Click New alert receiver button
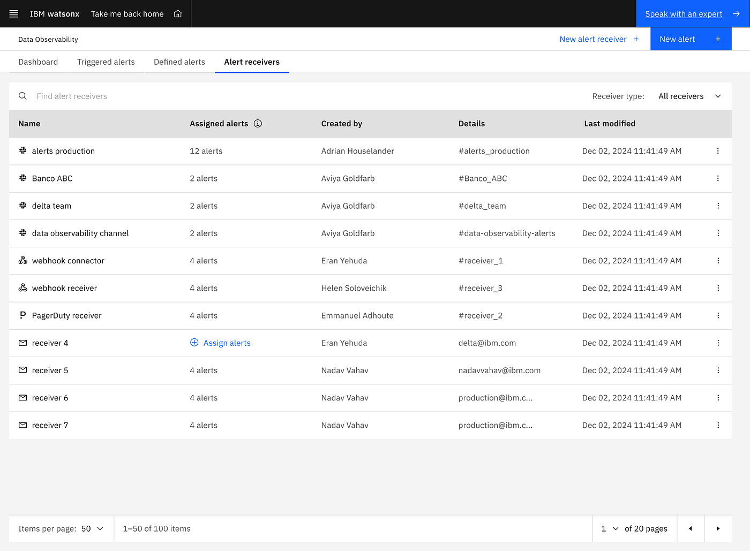 (x=599, y=39)
